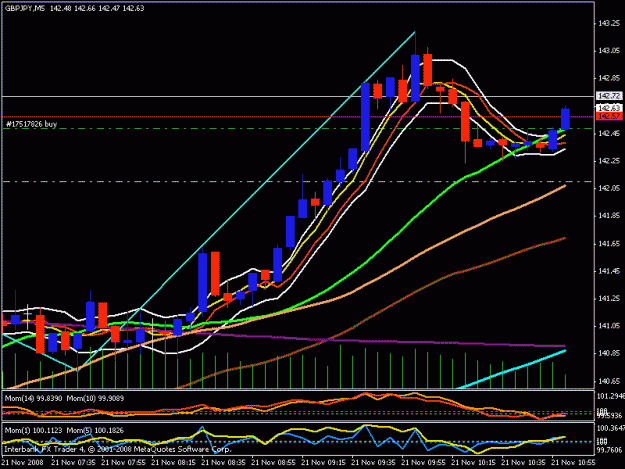The width and height of the screenshot is (625, 469).
Task: Click the 21 Nov 10:15 time label
Action: (x=474, y=463)
